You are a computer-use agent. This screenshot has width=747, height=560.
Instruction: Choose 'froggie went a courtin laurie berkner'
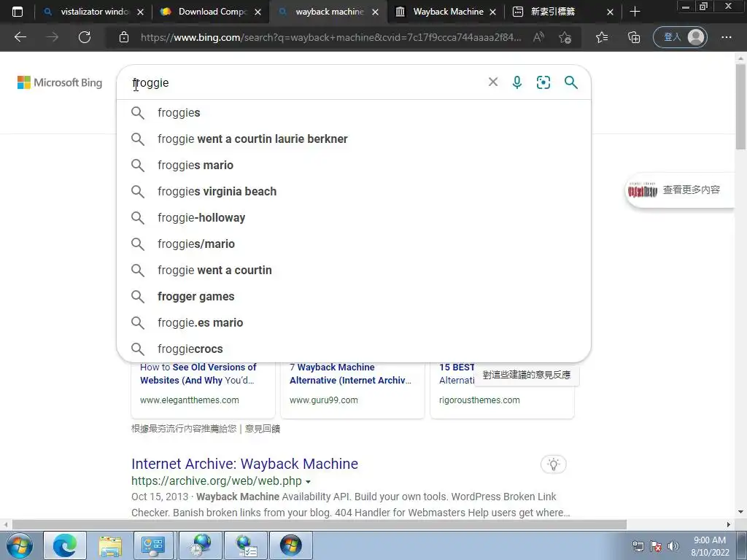pyautogui.click(x=354, y=139)
